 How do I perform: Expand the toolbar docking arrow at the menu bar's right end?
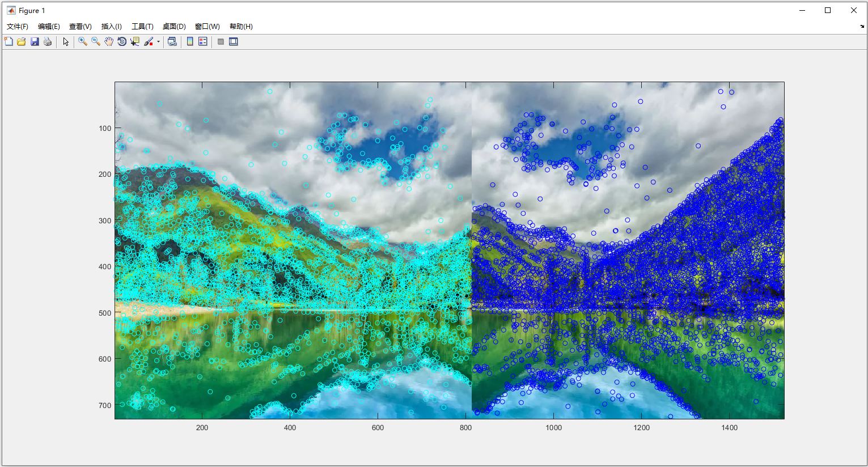pyautogui.click(x=862, y=27)
